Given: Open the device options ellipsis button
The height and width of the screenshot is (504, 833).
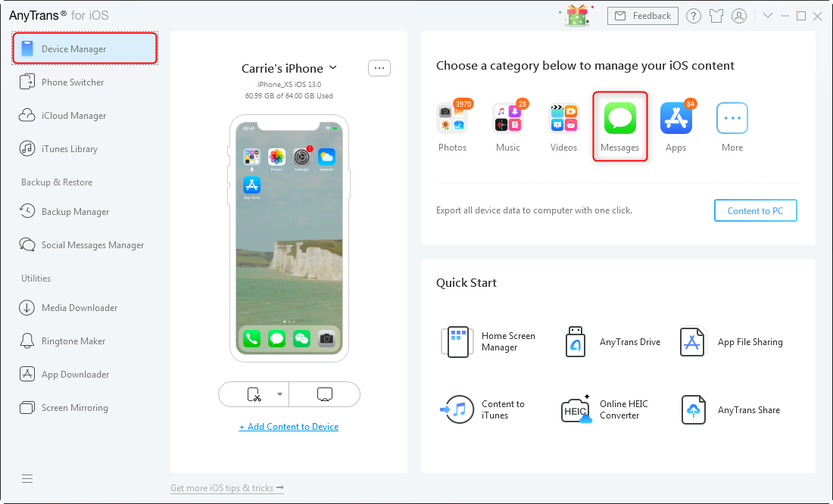Looking at the screenshot, I should click(379, 68).
